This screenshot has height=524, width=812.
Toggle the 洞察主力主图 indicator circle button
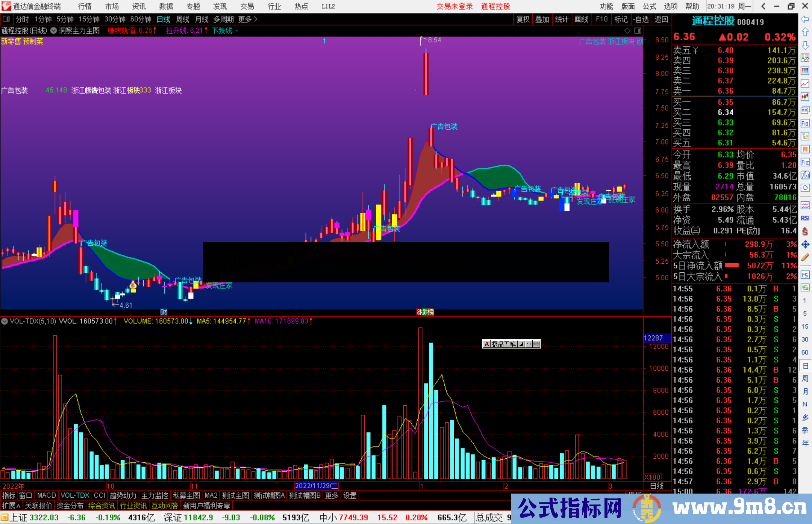[54, 30]
